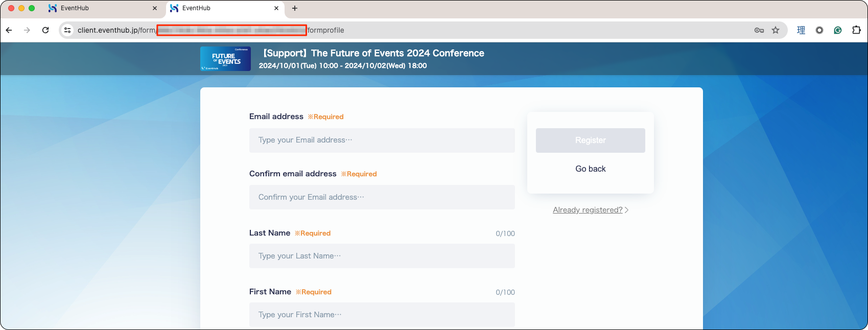Open a new browser tab
Viewport: 868px width, 330px height.
pos(295,8)
